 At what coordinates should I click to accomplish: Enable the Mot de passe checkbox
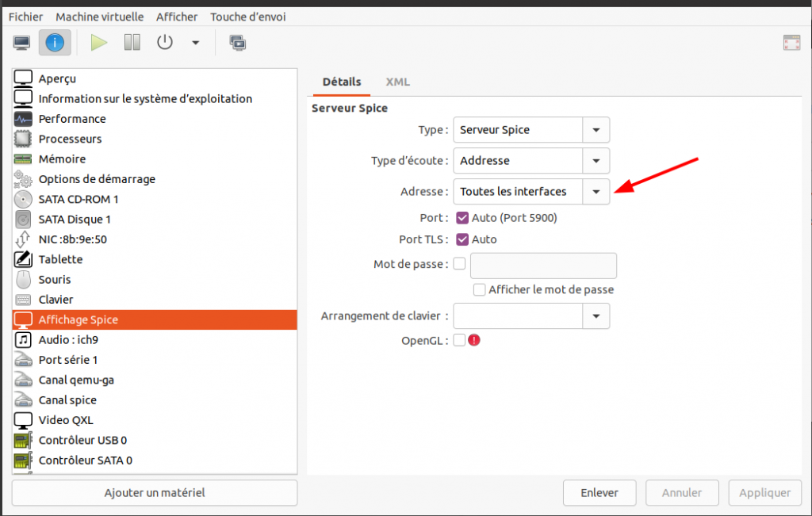tap(459, 264)
